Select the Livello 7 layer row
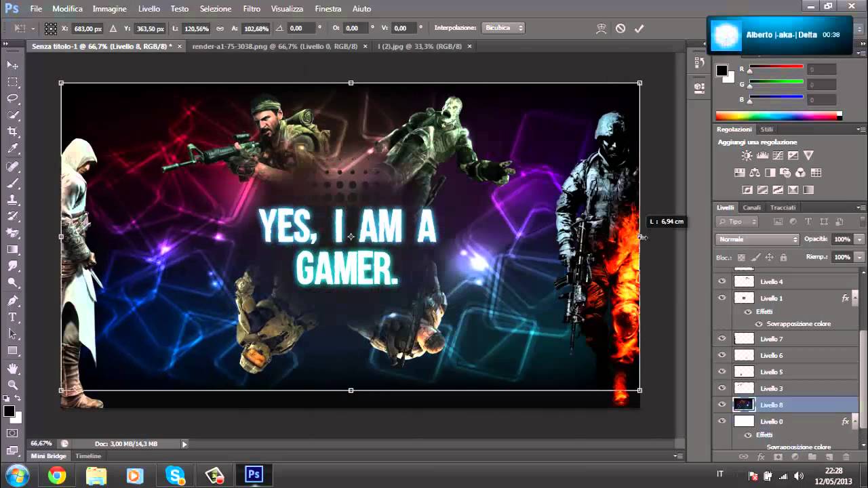Image resolution: width=868 pixels, height=488 pixels. (x=787, y=338)
